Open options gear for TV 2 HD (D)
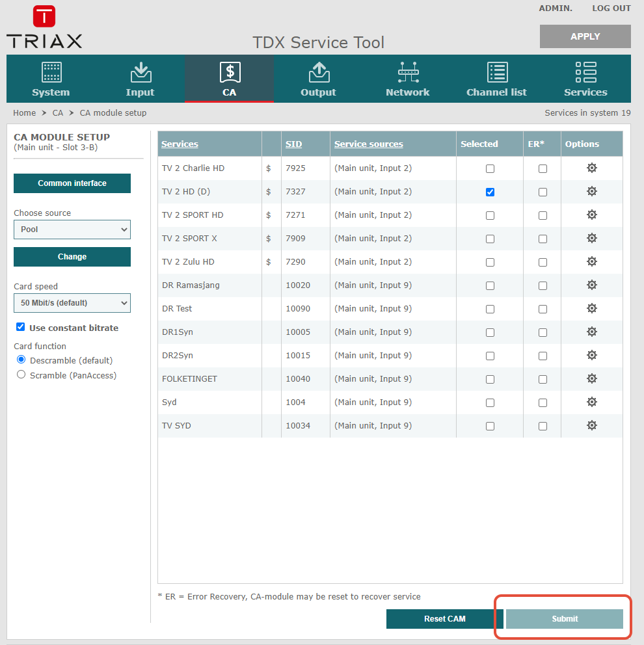Screen dimensions: 644x645 [x=592, y=191]
